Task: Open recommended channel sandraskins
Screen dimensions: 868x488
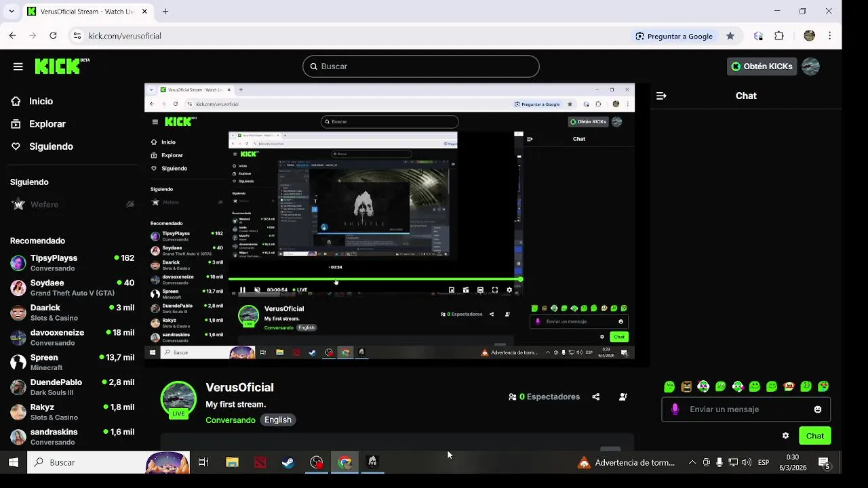Action: tap(72, 436)
